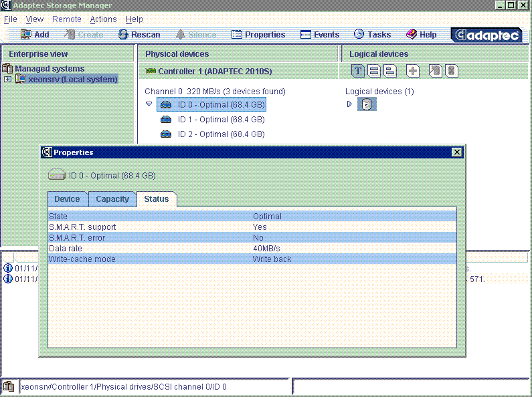Open the Help menu
This screenshot has width=532, height=397.
coord(135,19)
